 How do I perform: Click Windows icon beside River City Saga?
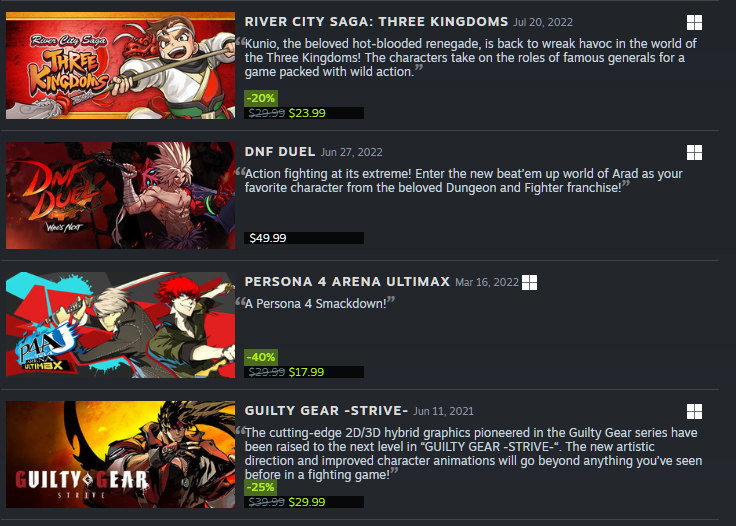pyautogui.click(x=694, y=23)
